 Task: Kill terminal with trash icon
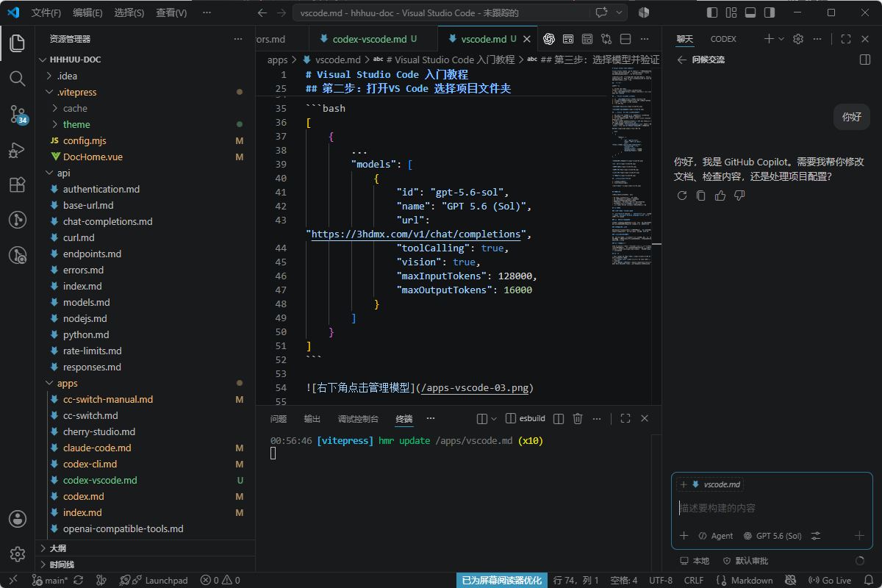pyautogui.click(x=578, y=418)
